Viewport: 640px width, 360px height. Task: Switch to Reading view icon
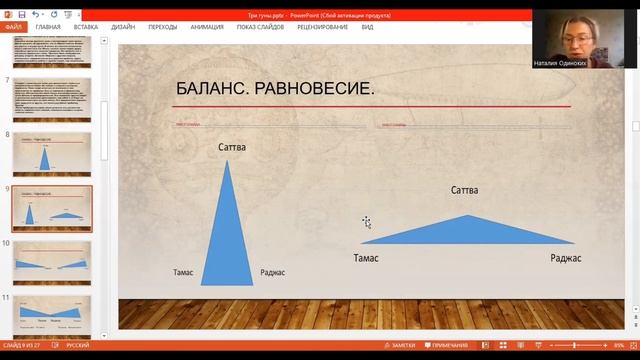coord(521,345)
